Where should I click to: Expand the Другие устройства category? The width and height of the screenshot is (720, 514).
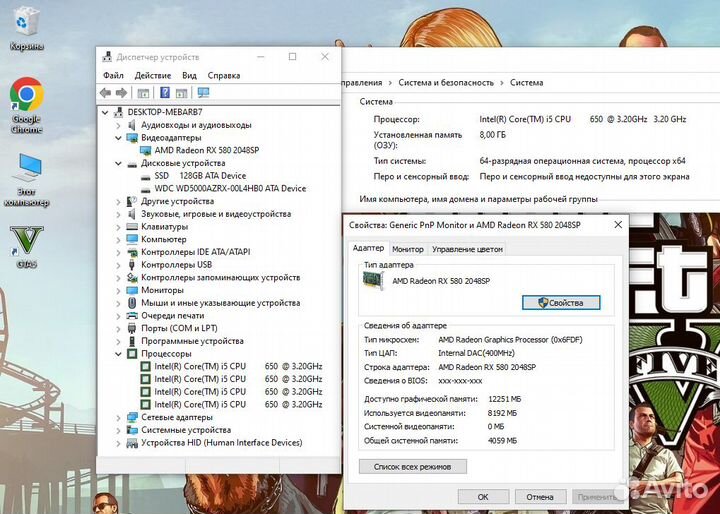click(x=118, y=201)
